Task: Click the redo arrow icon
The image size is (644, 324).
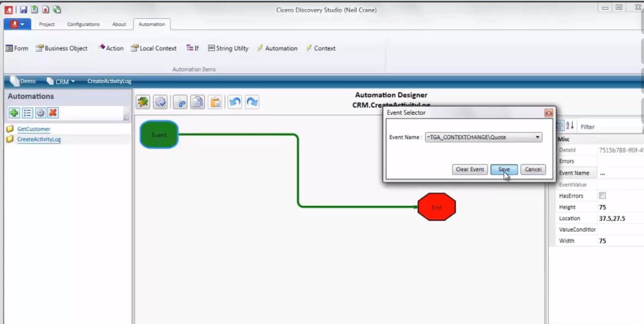Action: 252,102
